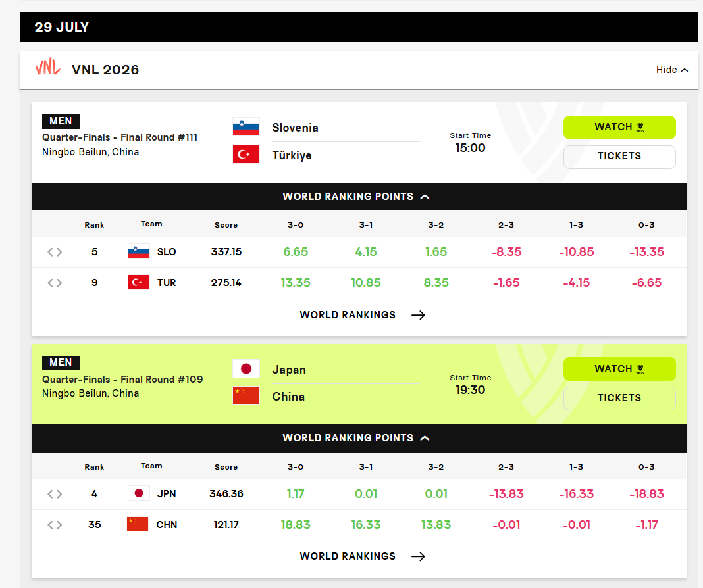Viewport: 703px width, 588px height.
Task: Click TUR score 275.14
Action: [x=226, y=283]
